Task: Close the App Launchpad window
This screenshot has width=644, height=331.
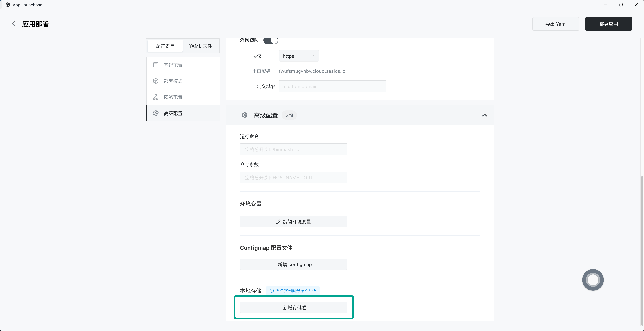Action: pos(636,5)
